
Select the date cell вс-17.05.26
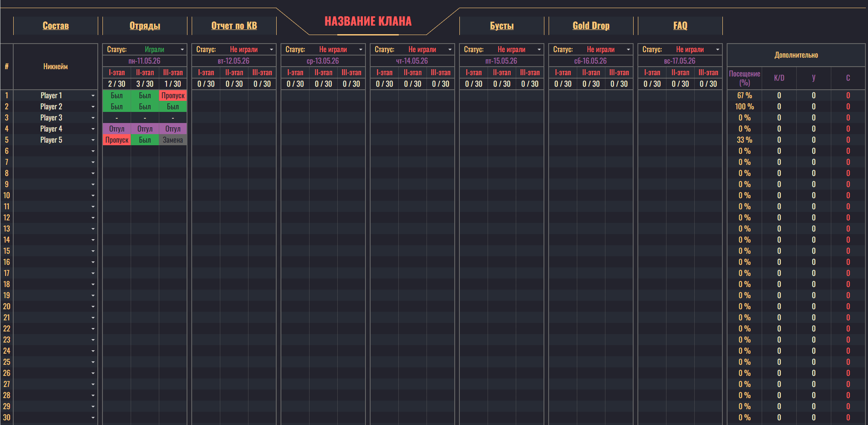[680, 61]
